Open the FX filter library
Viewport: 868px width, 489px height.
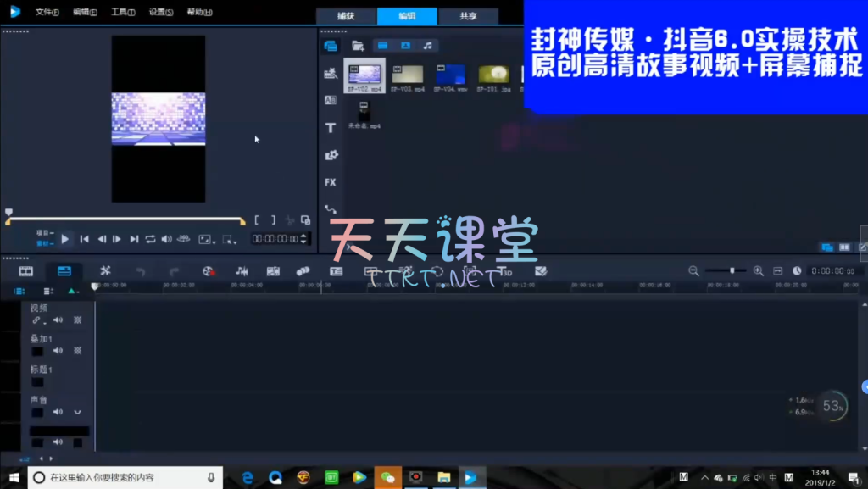[x=331, y=182]
